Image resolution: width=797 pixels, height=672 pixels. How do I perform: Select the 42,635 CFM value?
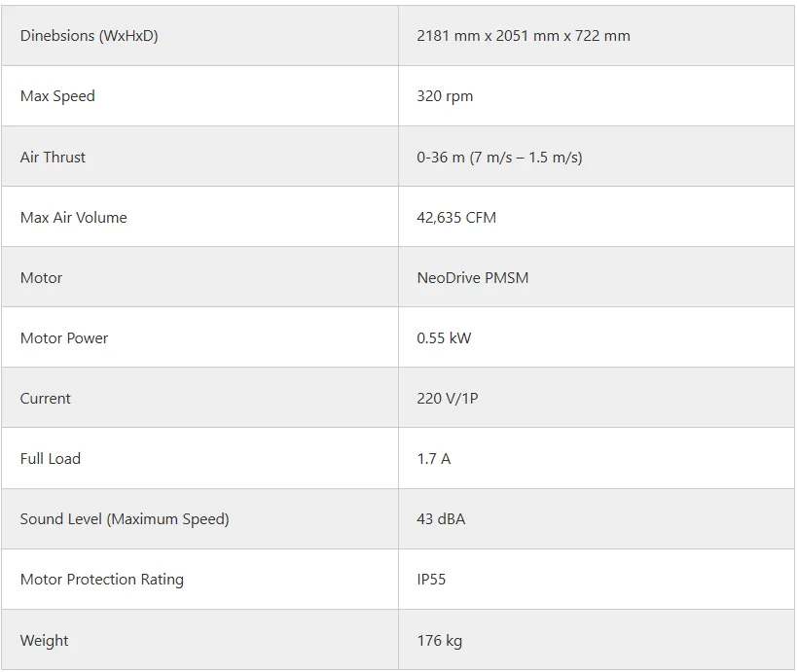456,217
